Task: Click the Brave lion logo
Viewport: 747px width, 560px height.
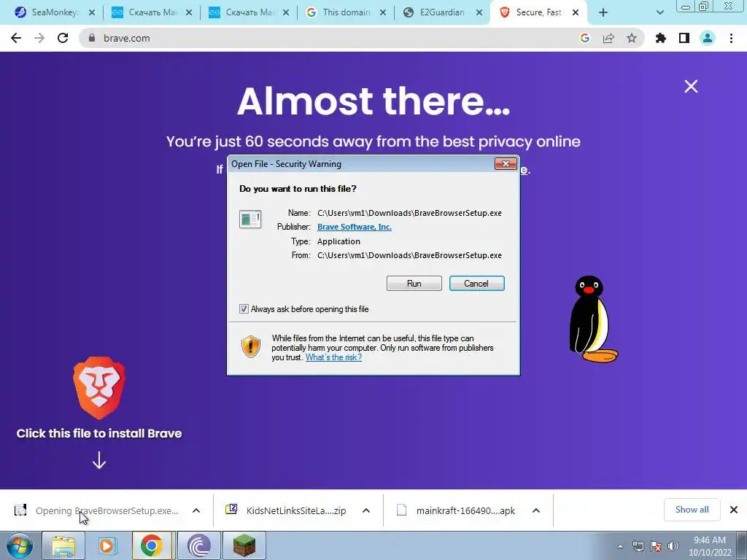Action: coord(99,388)
